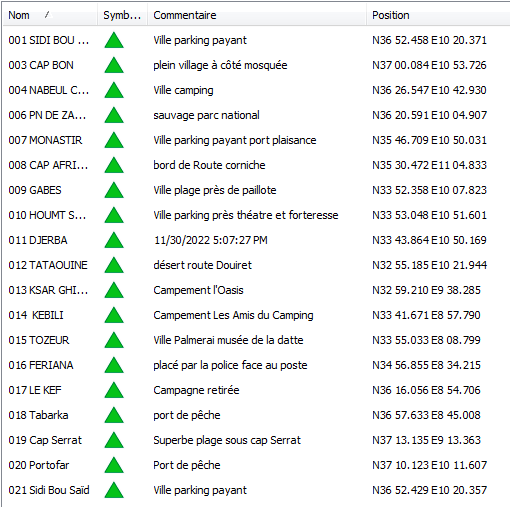Click comment 'placé par la police face au poste'
The width and height of the screenshot is (510, 507).
click(230, 365)
